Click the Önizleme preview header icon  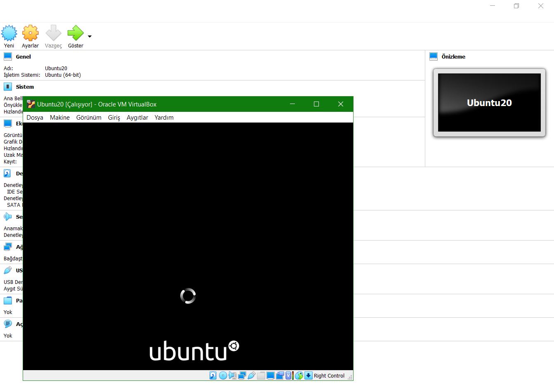pos(434,57)
